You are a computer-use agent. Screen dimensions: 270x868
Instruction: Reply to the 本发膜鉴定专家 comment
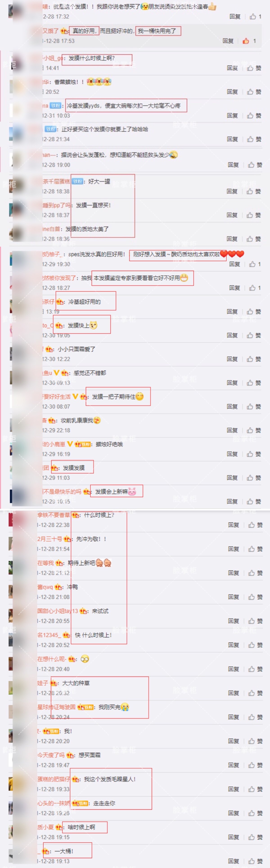click(234, 288)
